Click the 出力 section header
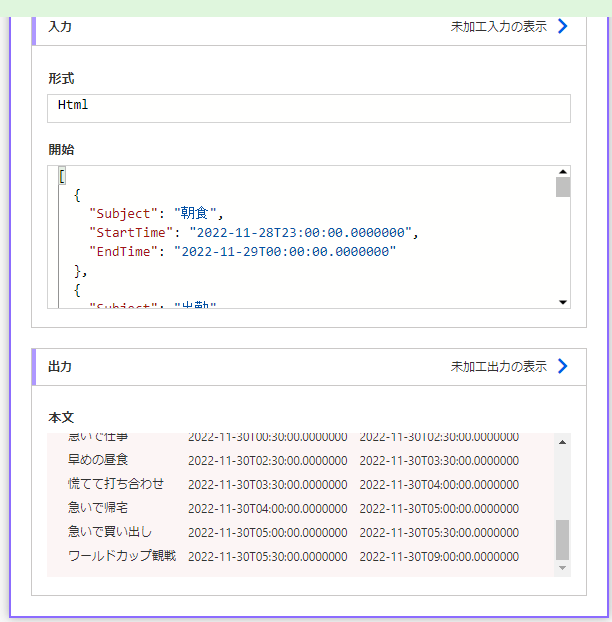Viewport: 612px width, 622px height. click(x=59, y=366)
